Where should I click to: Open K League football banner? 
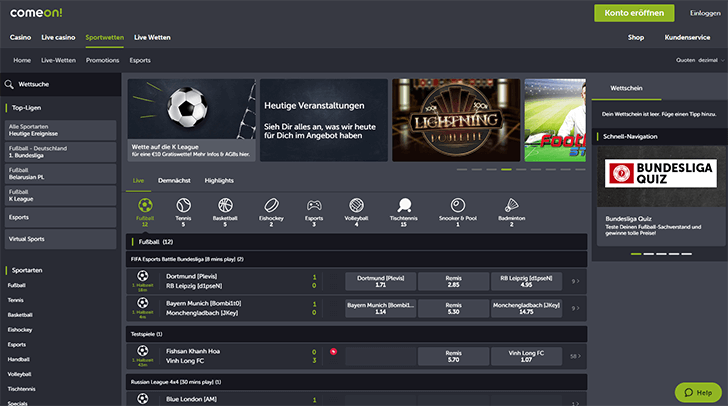point(191,120)
